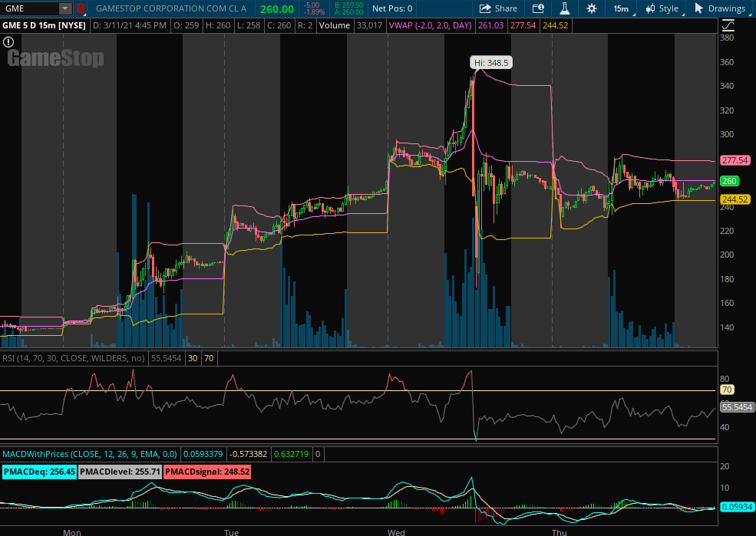The width and height of the screenshot is (756, 536).
Task: Click the MACD value 0.0593379
Action: pyautogui.click(x=203, y=454)
